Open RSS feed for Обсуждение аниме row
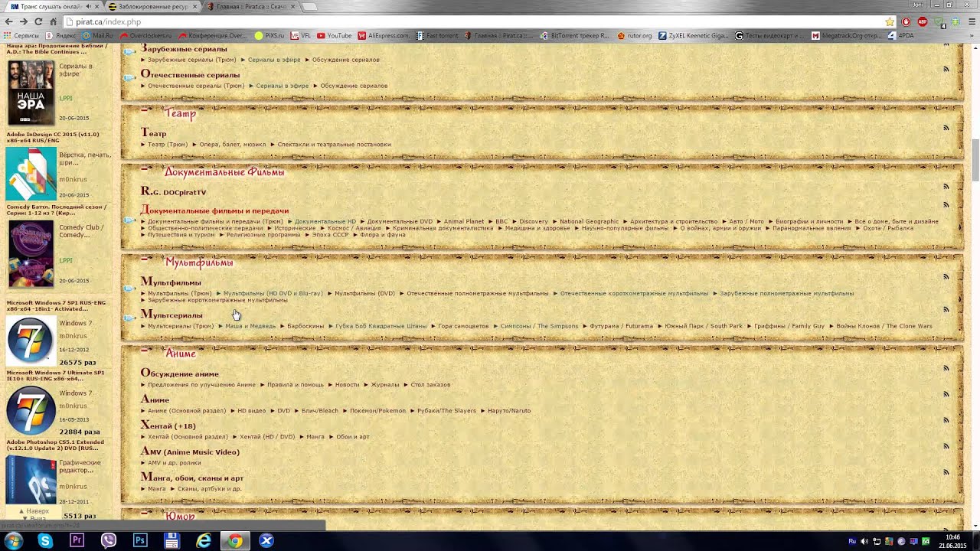The width and height of the screenshot is (980, 551). (946, 367)
